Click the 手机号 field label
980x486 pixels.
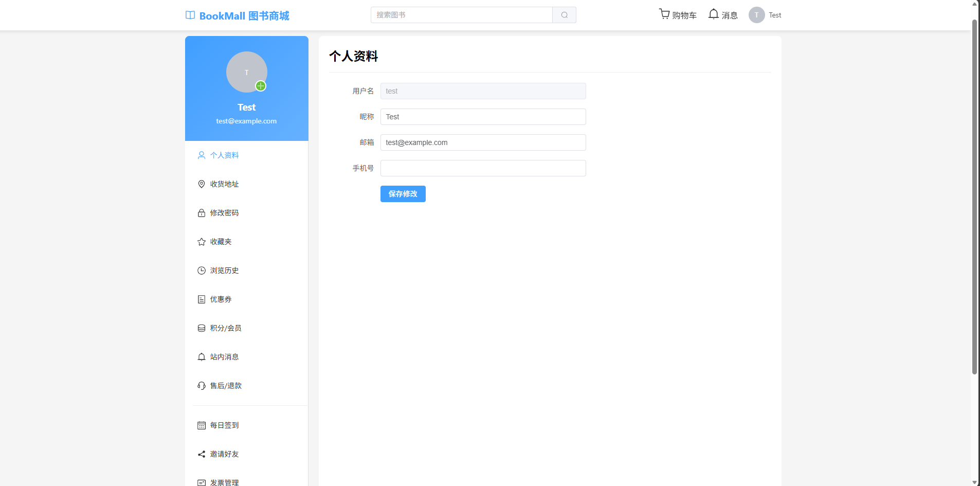(x=363, y=168)
